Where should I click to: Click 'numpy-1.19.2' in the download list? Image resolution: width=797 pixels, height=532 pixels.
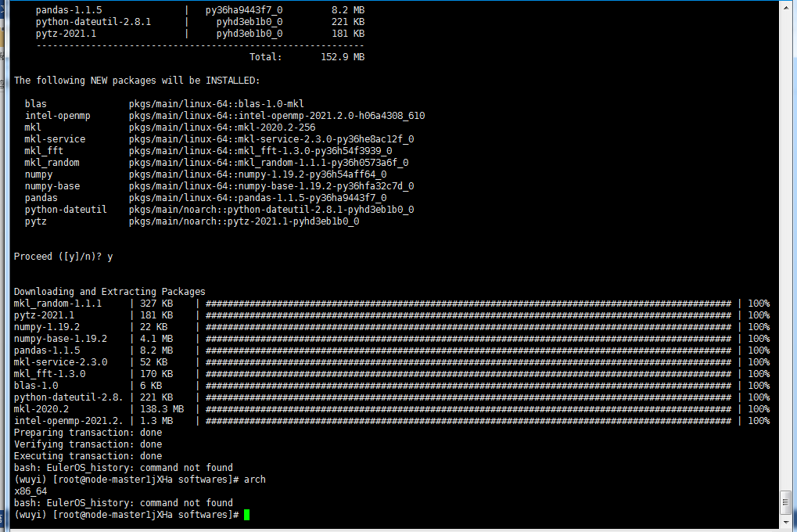[x=47, y=326]
